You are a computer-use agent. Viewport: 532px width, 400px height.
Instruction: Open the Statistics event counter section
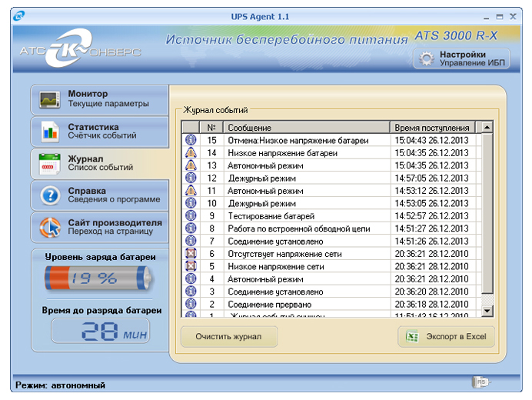pyautogui.click(x=99, y=132)
